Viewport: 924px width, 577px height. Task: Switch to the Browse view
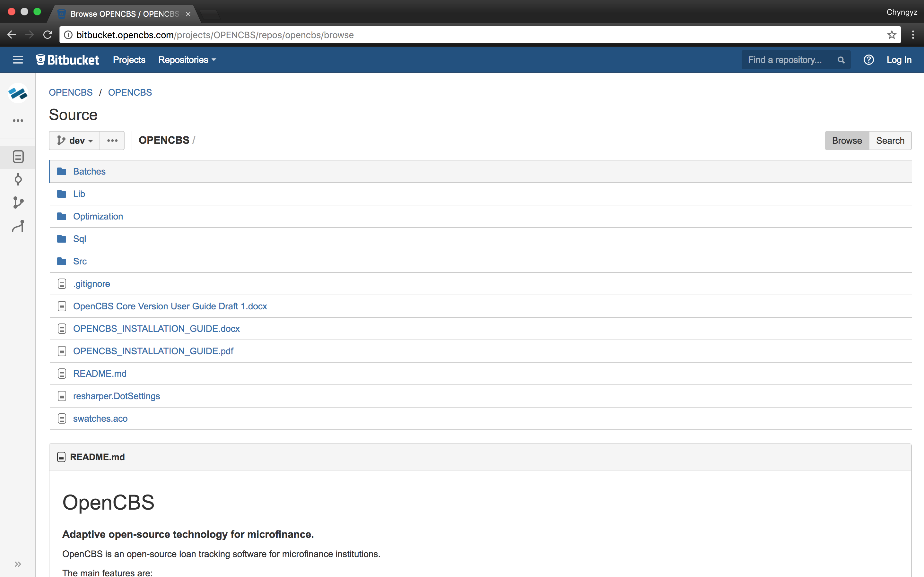pos(847,141)
